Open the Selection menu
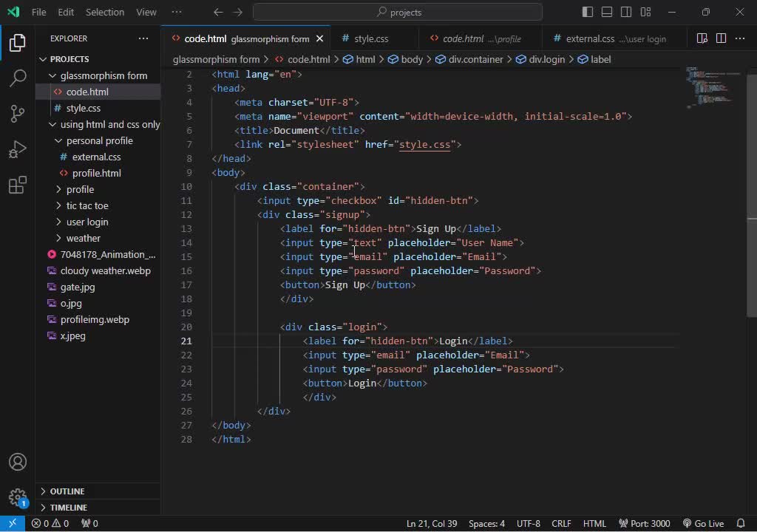The height and width of the screenshot is (532, 757). (105, 12)
